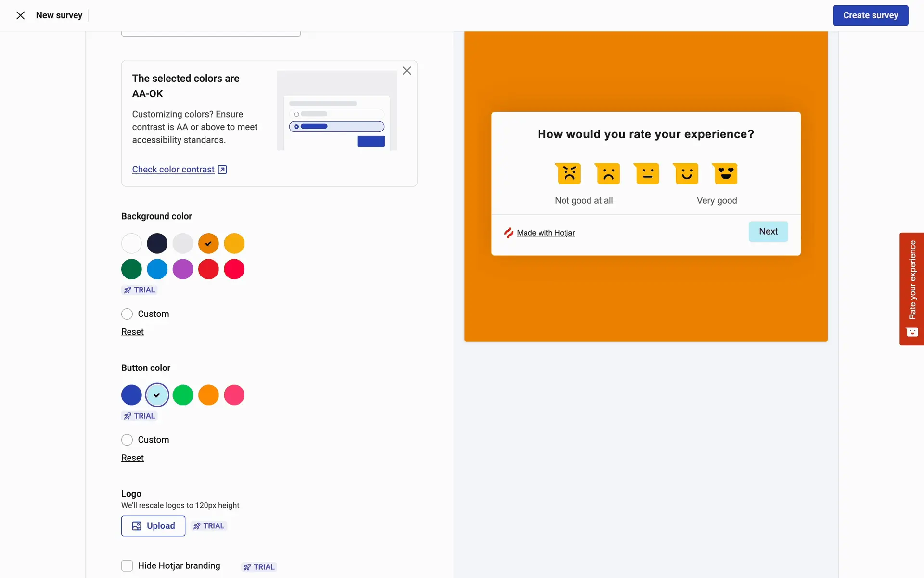Pick the smiling face emoji rating
Image resolution: width=924 pixels, height=578 pixels.
coord(686,174)
